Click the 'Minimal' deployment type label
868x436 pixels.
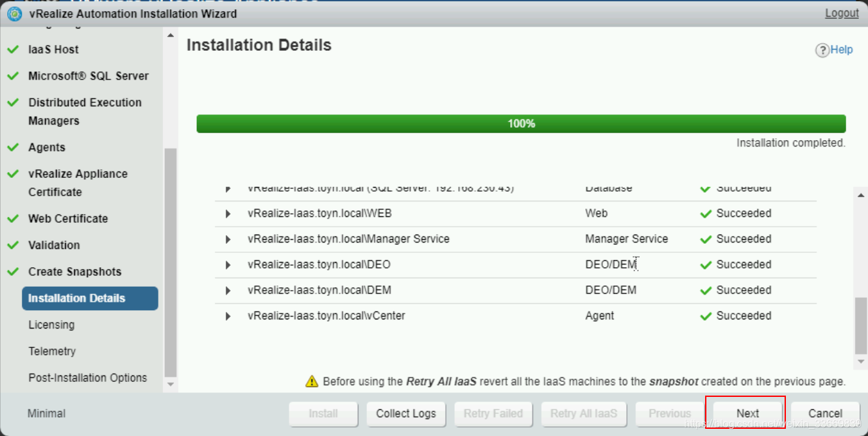(47, 414)
